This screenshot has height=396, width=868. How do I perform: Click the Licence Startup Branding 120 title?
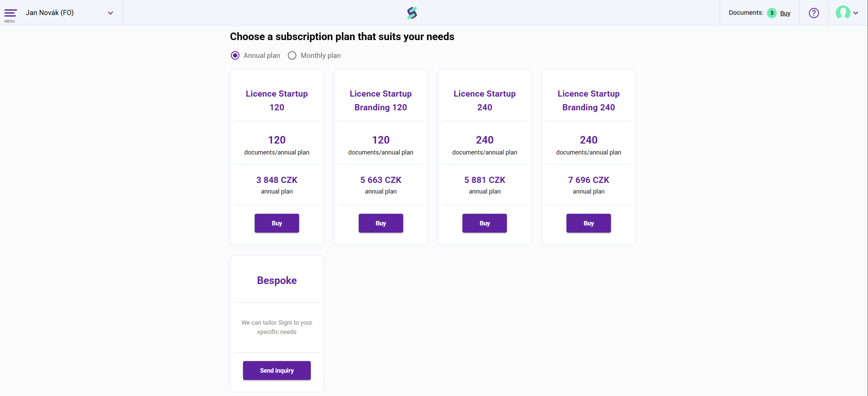coord(381,100)
